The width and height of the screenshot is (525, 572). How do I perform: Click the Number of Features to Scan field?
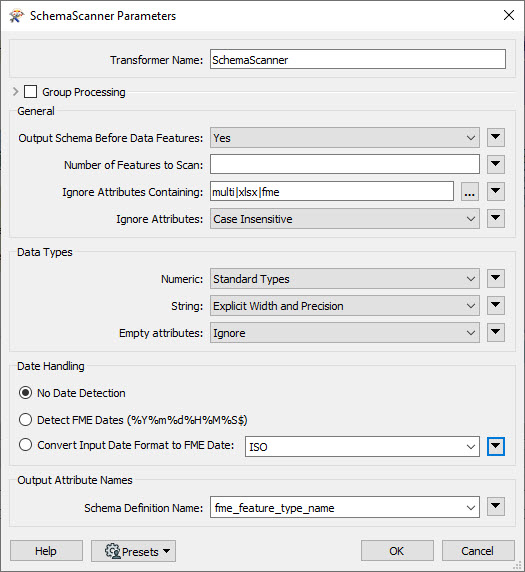point(345,164)
